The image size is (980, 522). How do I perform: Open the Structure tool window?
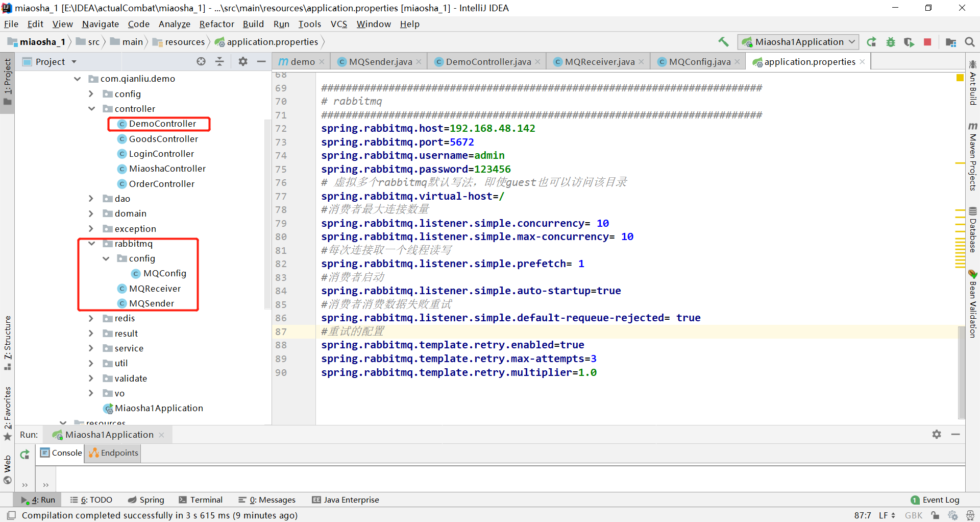[8, 343]
